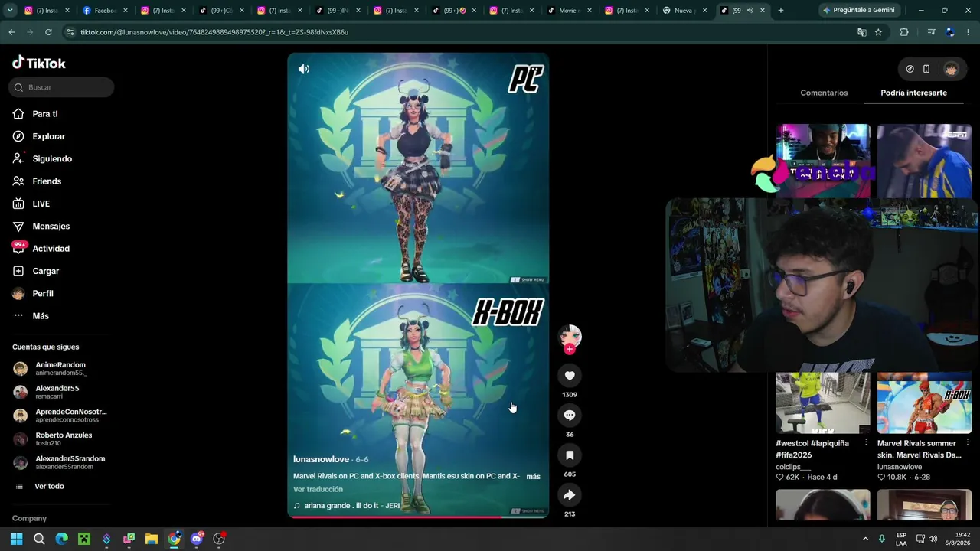The image size is (980, 551).
Task: Open the profile avatar menu at top right
Action: 951,69
